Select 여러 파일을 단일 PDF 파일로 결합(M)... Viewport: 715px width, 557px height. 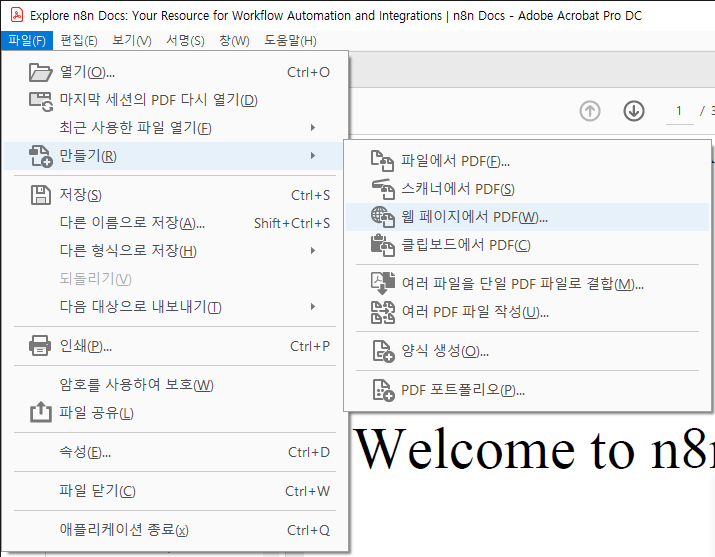pyautogui.click(x=528, y=284)
